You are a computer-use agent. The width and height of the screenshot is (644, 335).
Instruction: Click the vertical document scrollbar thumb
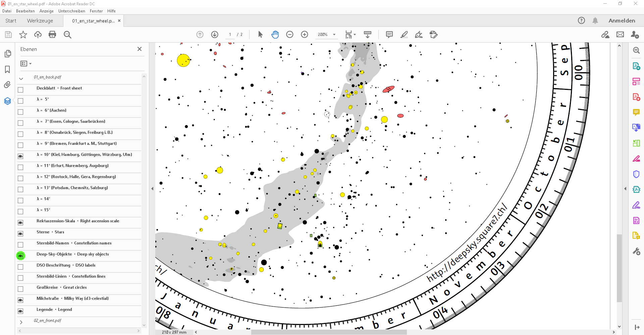click(x=620, y=268)
